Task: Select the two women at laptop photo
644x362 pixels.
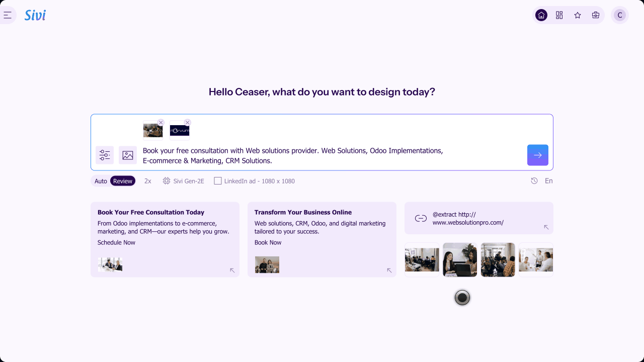Action: click(x=460, y=260)
